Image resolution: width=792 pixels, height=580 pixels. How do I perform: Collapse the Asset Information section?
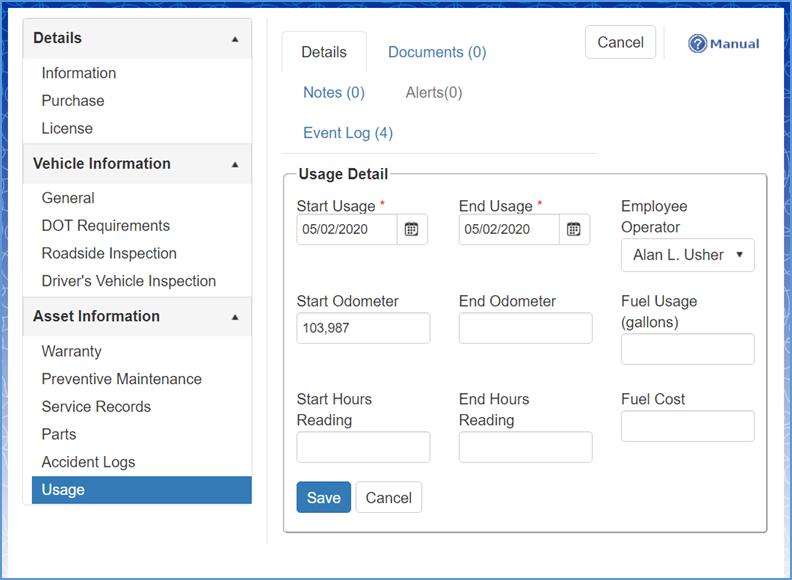click(x=235, y=317)
